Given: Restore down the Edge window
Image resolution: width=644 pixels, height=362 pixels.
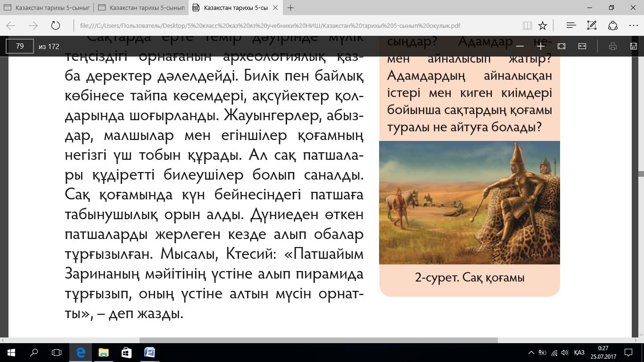Looking at the screenshot, I should [x=611, y=8].
